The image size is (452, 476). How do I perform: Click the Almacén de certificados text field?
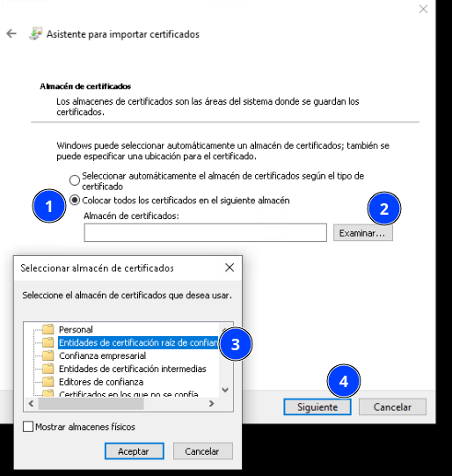[206, 232]
